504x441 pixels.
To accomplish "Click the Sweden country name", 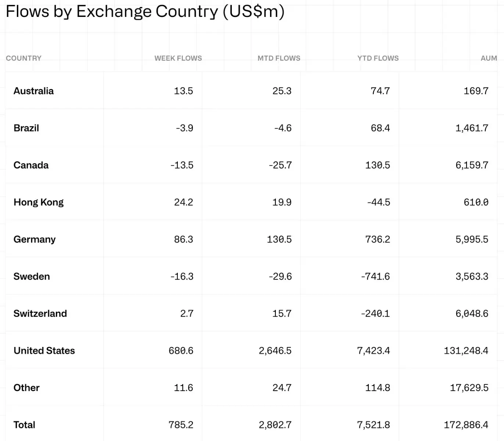I will click(x=32, y=276).
